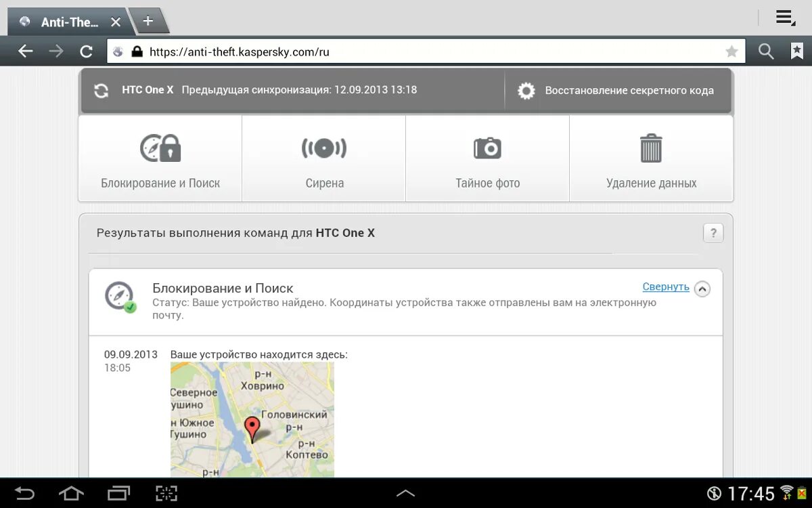The width and height of the screenshot is (812, 508).
Task: Open help question mark for results
Action: [x=713, y=233]
